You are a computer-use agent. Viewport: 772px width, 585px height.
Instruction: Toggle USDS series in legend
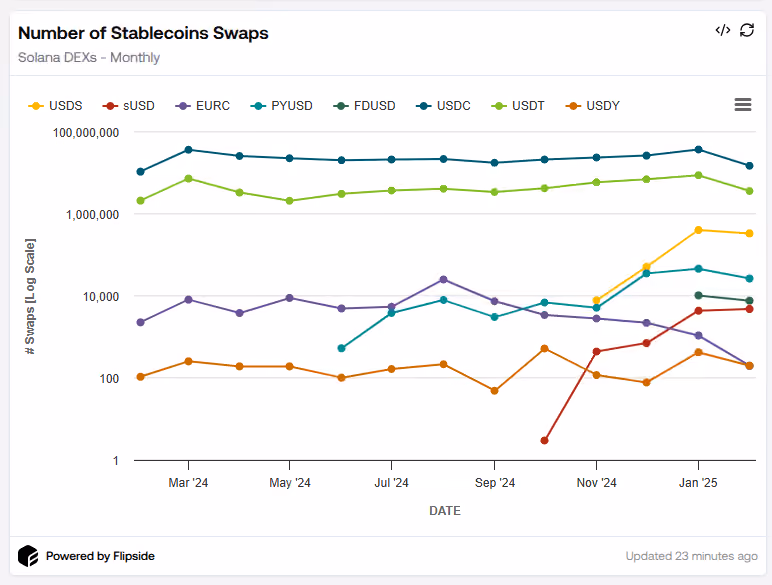[x=55, y=106]
